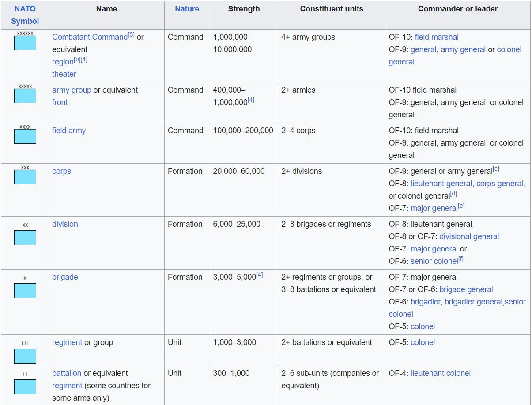Open the Combatant Command link
Viewport: 532px width, 405px height.
90,37
